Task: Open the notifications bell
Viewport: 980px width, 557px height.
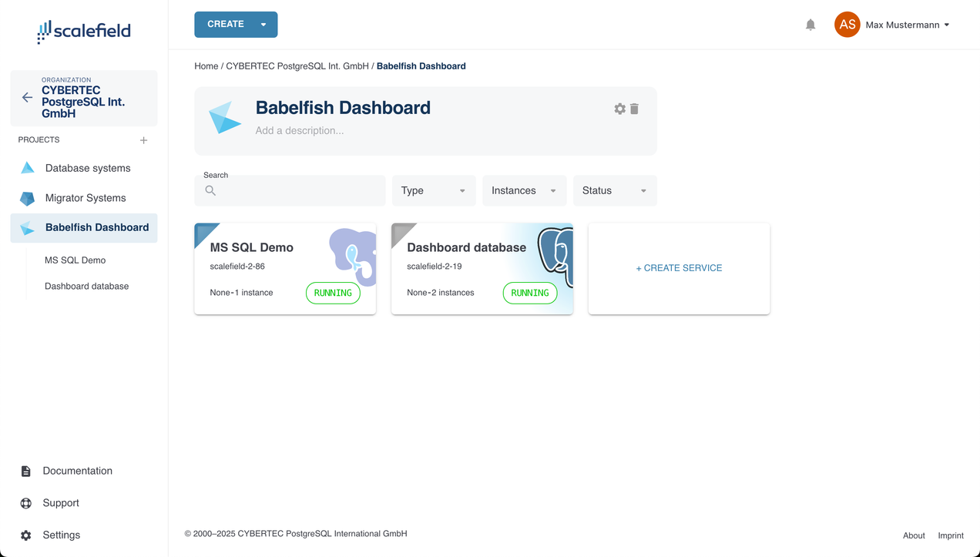Action: tap(811, 25)
